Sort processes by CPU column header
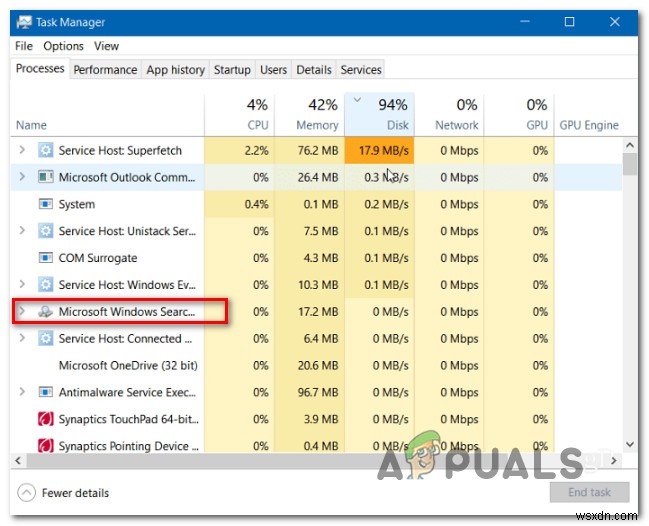The width and height of the screenshot is (649, 526). tap(239, 115)
